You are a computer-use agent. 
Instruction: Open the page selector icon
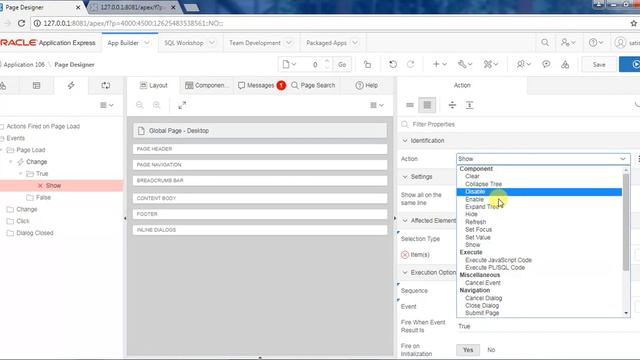289,64
